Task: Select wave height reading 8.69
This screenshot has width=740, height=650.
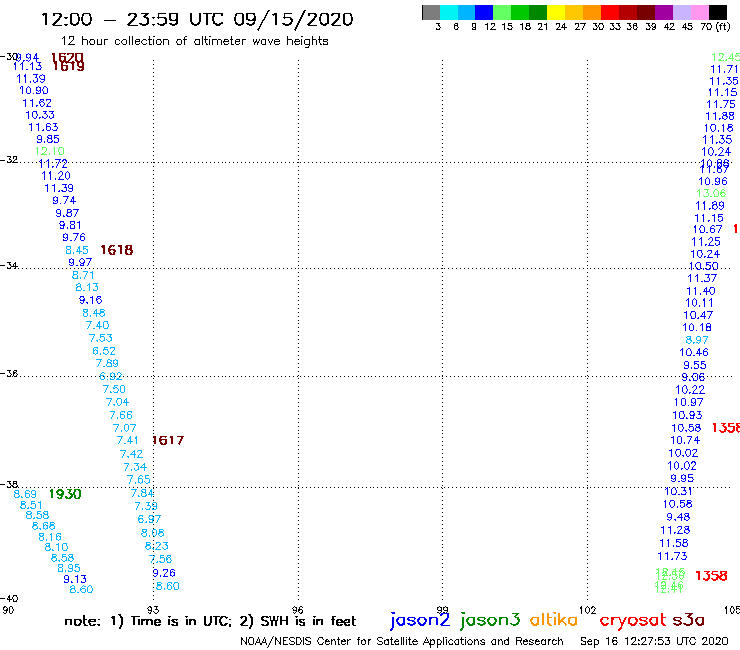Action: click(x=25, y=494)
